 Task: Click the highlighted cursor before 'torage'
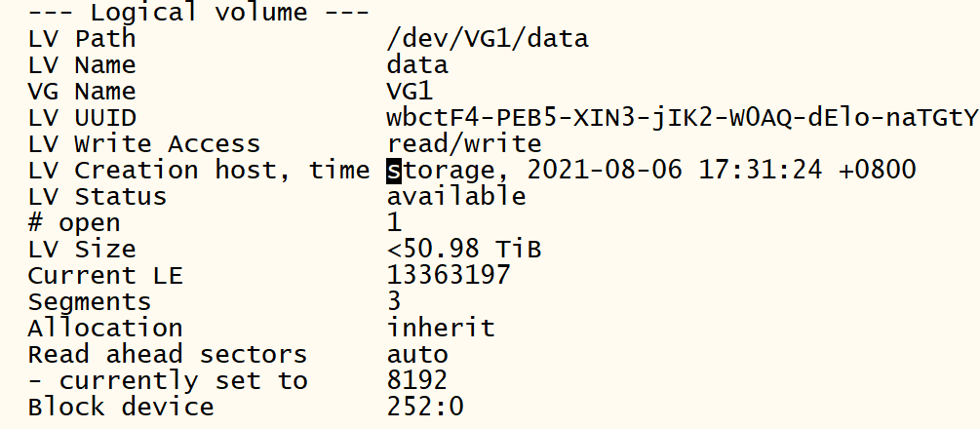(x=394, y=171)
